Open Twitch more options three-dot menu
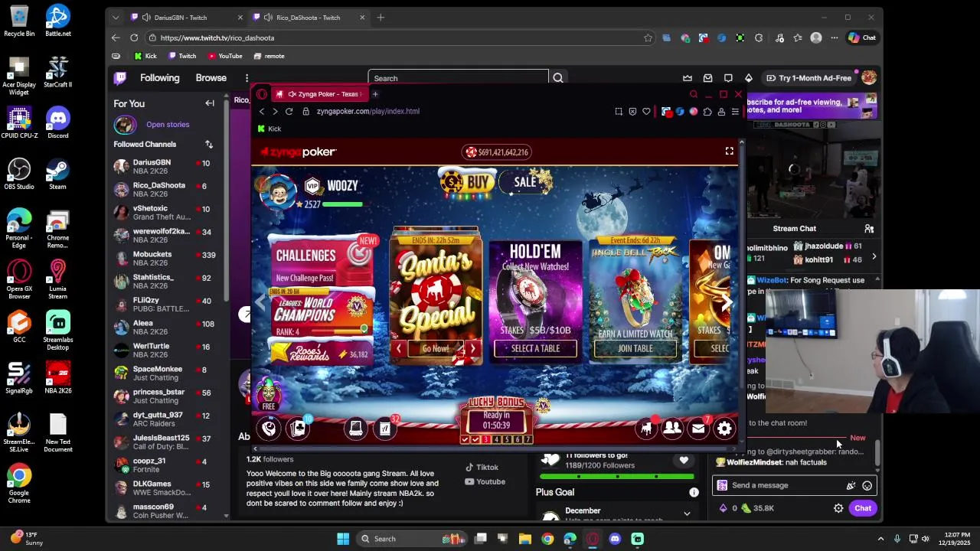 (247, 78)
